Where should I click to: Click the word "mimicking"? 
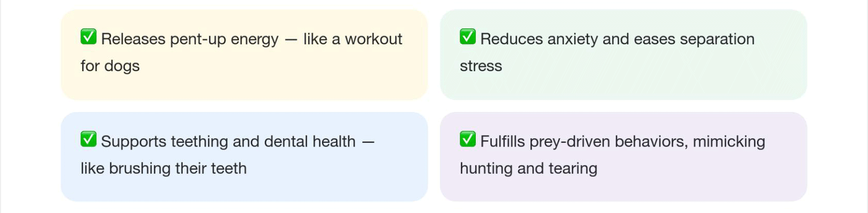pyautogui.click(x=729, y=141)
